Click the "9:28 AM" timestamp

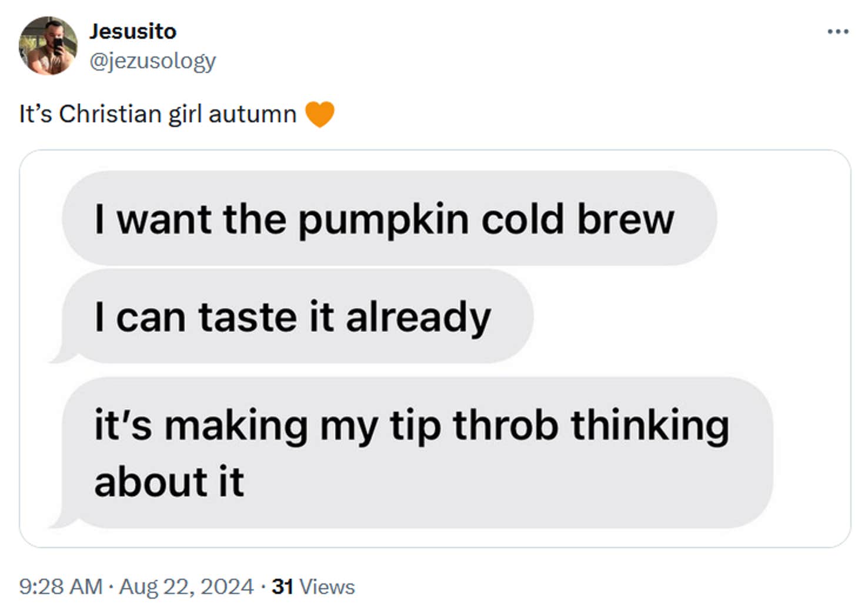click(x=58, y=586)
